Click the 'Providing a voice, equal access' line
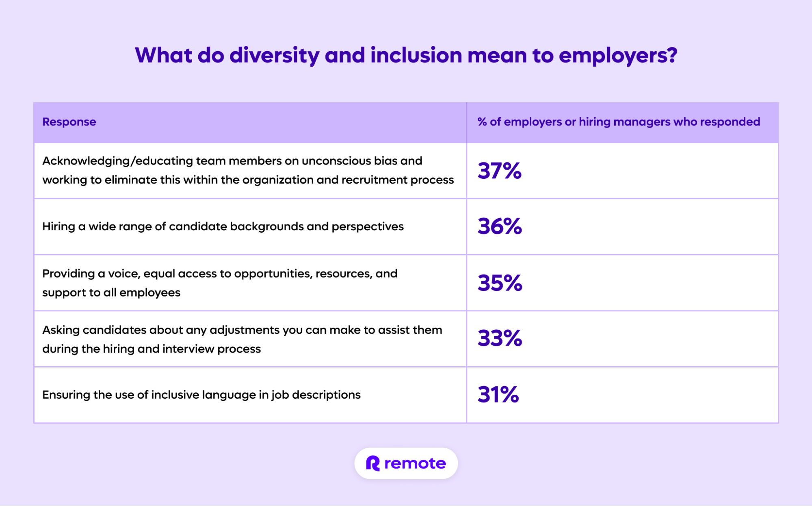This screenshot has height=506, width=812. click(219, 274)
